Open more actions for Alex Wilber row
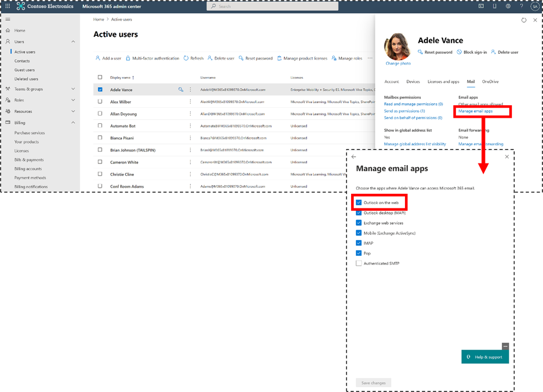The width and height of the screenshot is (543, 392). click(x=190, y=102)
